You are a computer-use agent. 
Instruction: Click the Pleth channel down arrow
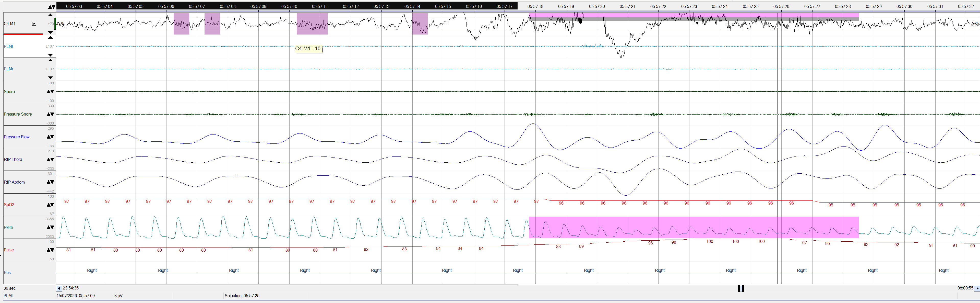coord(52,228)
